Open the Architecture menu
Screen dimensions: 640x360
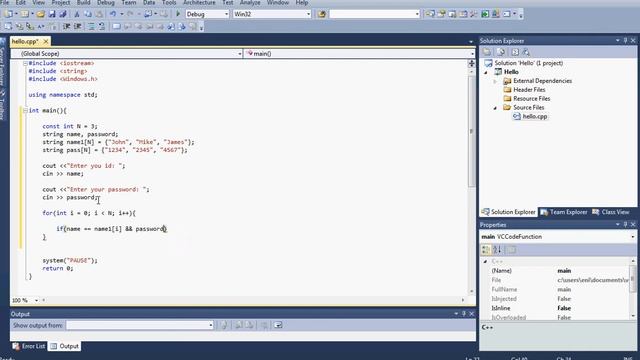(200, 2)
